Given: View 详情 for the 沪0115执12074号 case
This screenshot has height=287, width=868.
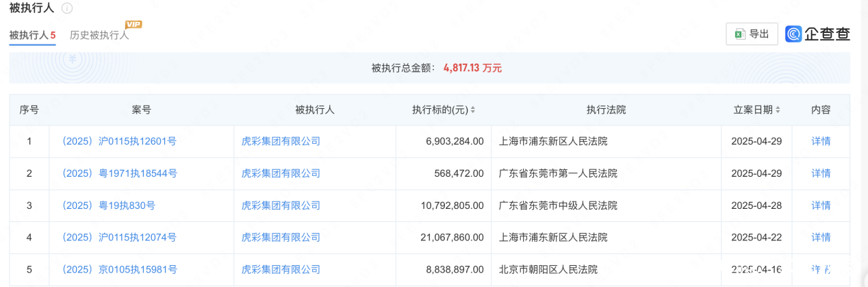Looking at the screenshot, I should 821,237.
